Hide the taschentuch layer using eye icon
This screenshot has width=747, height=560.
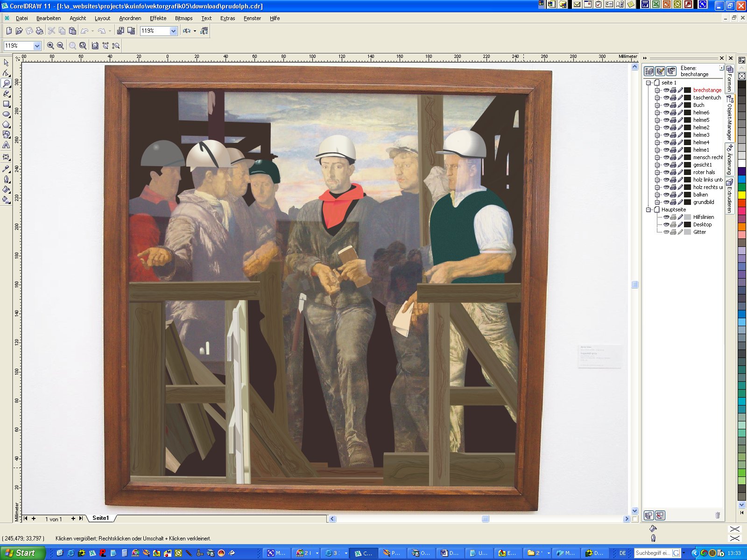pyautogui.click(x=666, y=98)
